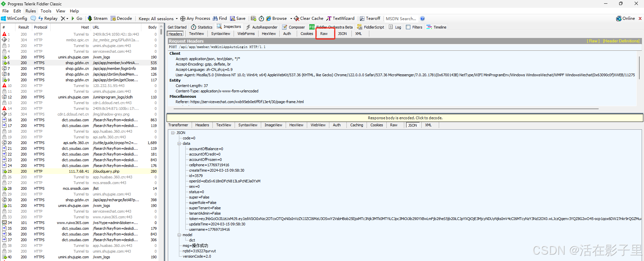This screenshot has width=644, height=261.
Task: Switch to the Statistics tab
Action: pos(202,27)
